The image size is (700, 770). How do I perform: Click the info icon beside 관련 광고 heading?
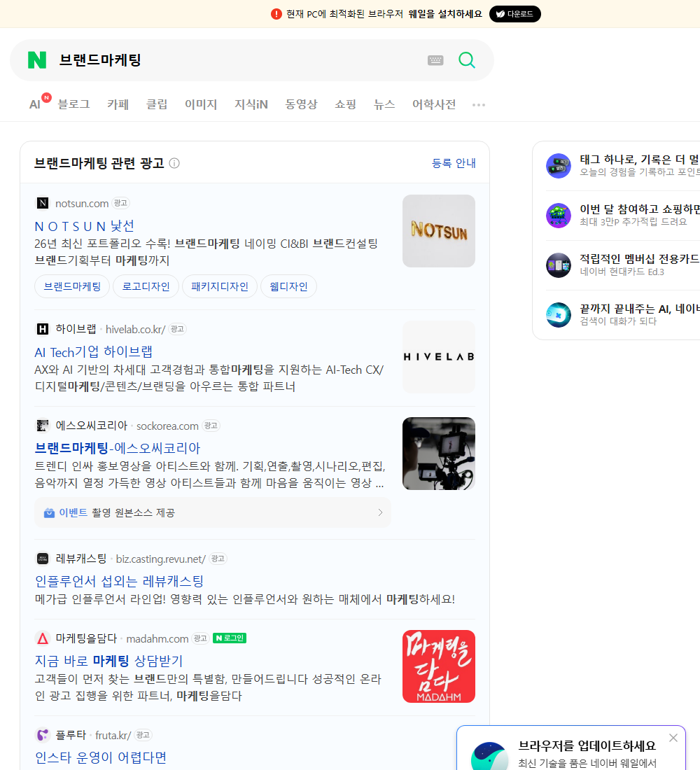coord(174,163)
